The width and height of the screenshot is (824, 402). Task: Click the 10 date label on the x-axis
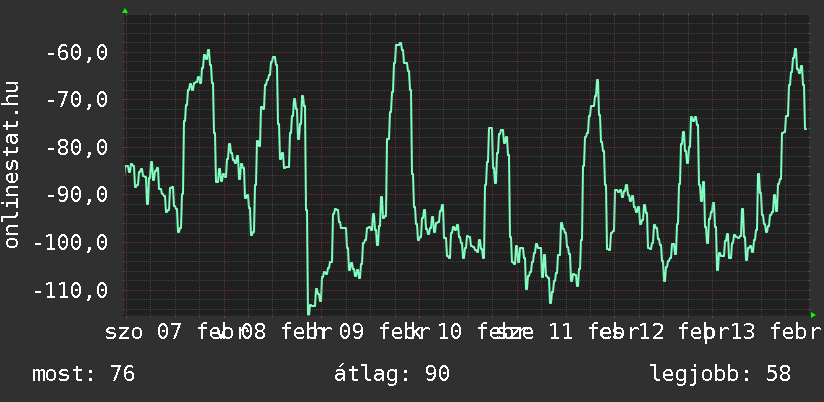(449, 332)
